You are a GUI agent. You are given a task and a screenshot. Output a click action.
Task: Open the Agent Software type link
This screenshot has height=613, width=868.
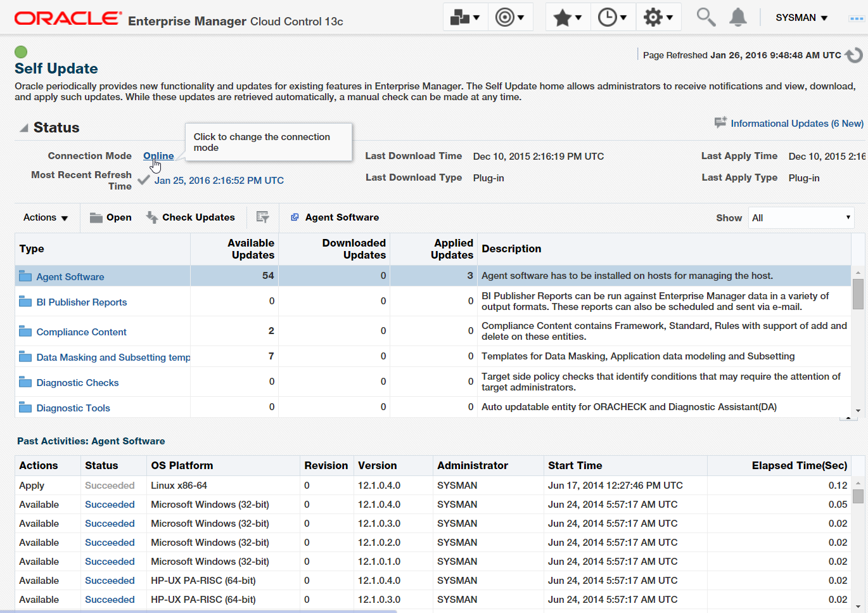pyautogui.click(x=70, y=277)
